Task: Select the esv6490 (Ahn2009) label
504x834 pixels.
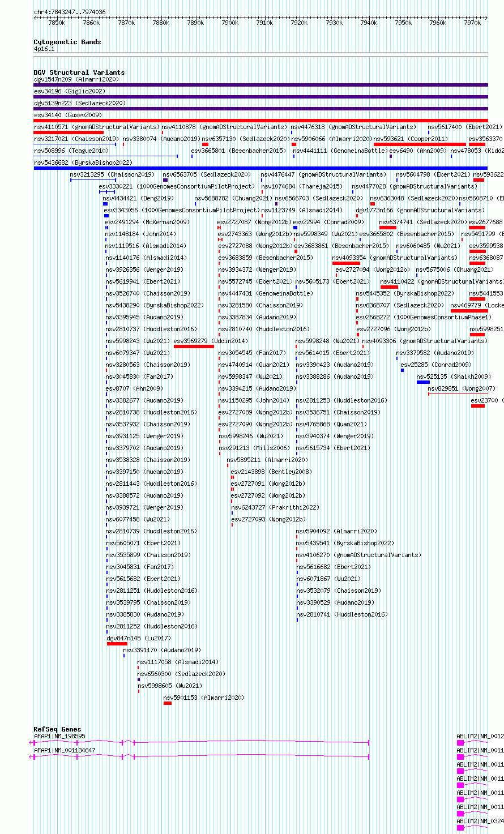Action: [418, 151]
